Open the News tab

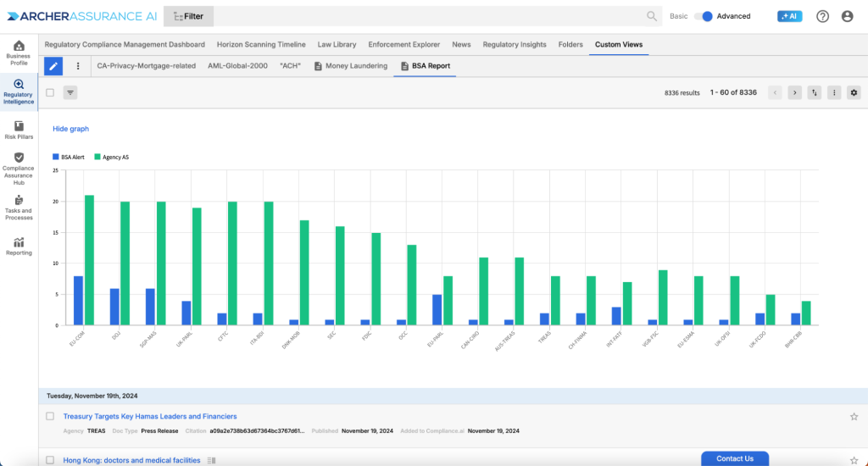(461, 44)
